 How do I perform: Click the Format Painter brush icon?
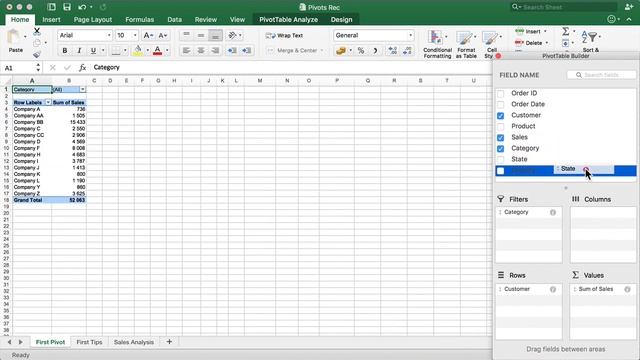pyautogui.click(x=37, y=54)
